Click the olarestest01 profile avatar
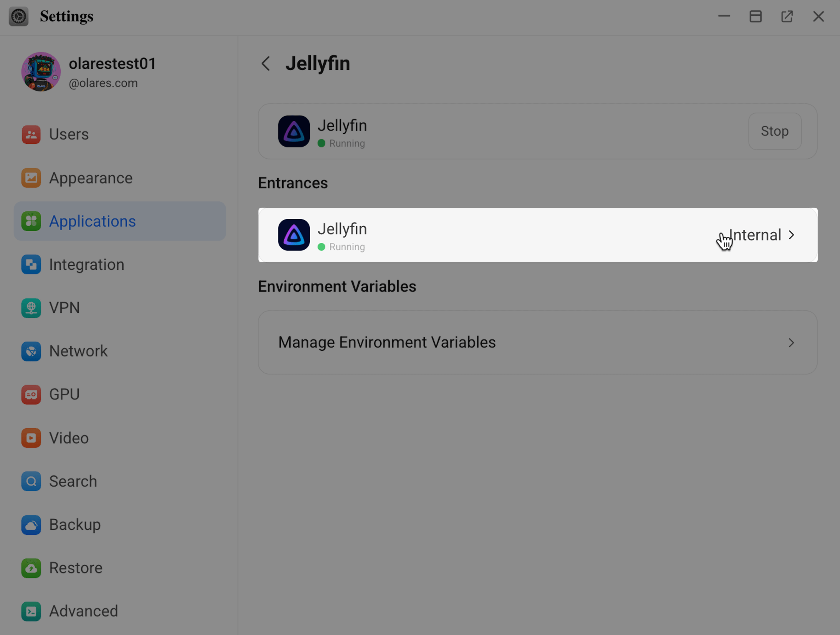This screenshot has width=840, height=635. click(41, 72)
